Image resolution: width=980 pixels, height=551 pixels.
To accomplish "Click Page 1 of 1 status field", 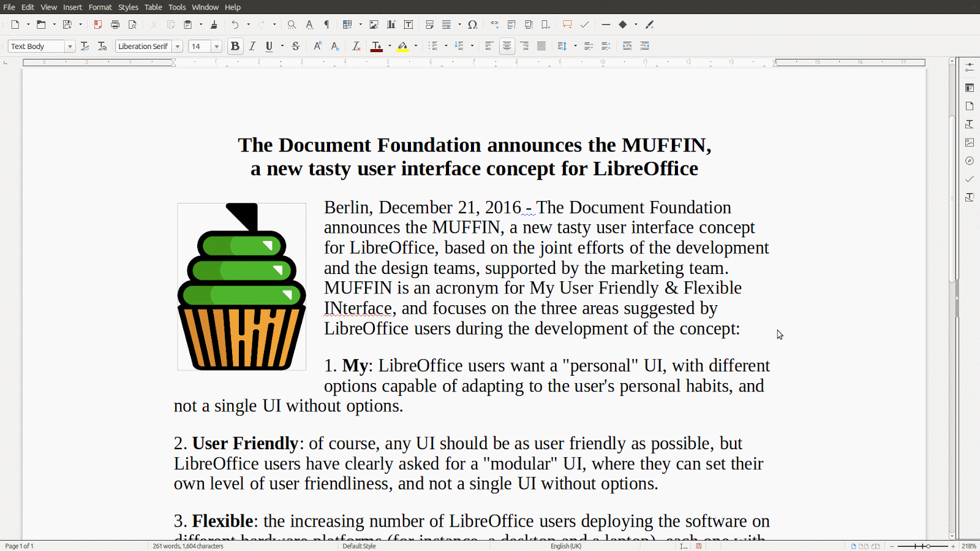I will tap(20, 546).
